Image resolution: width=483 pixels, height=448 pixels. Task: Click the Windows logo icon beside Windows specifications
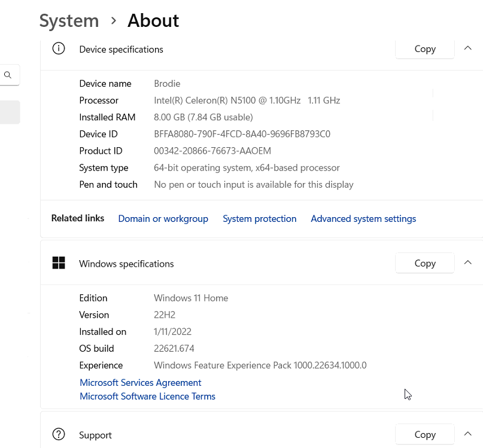[x=59, y=263]
